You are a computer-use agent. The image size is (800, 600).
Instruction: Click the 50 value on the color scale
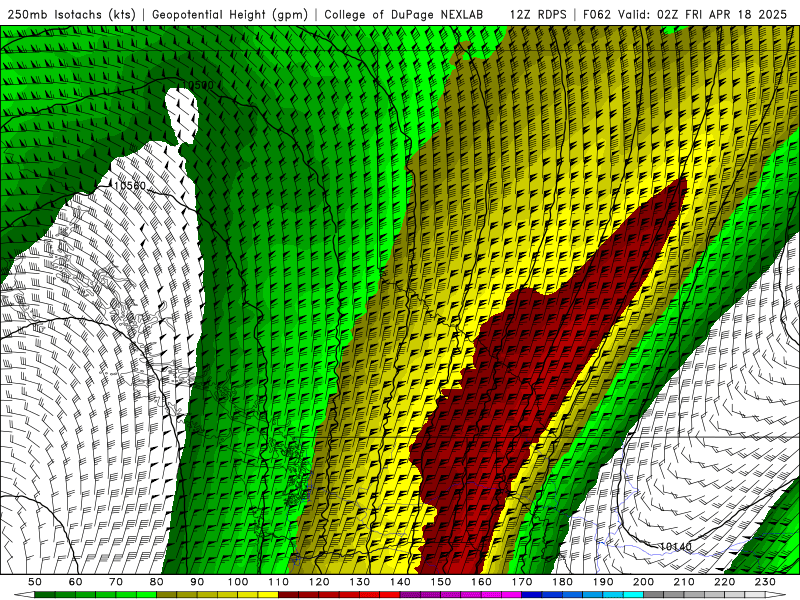(35, 582)
